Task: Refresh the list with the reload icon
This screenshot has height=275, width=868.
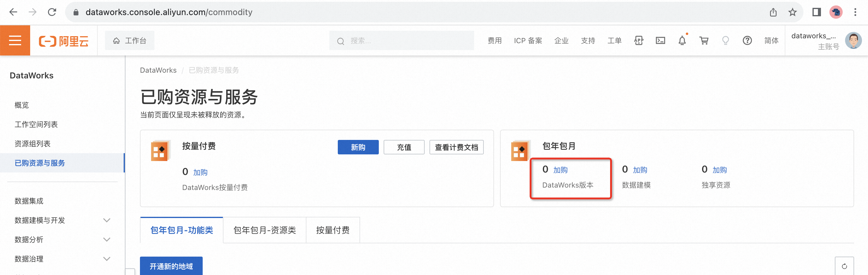Action: coord(844,266)
